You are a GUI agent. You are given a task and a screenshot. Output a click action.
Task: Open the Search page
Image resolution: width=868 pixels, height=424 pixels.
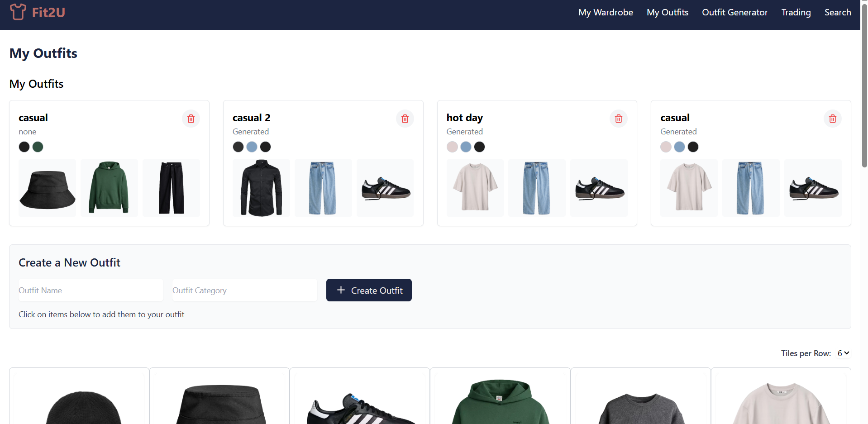[x=838, y=12]
